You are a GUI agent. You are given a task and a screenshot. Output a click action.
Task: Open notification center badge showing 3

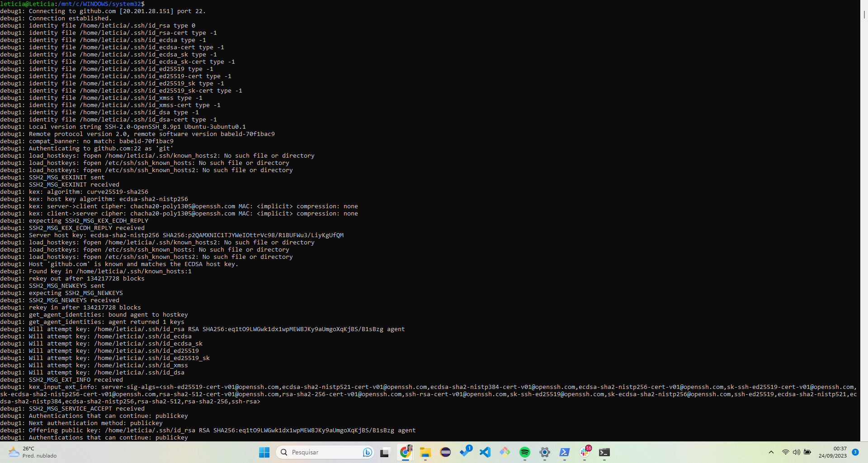tap(855, 452)
